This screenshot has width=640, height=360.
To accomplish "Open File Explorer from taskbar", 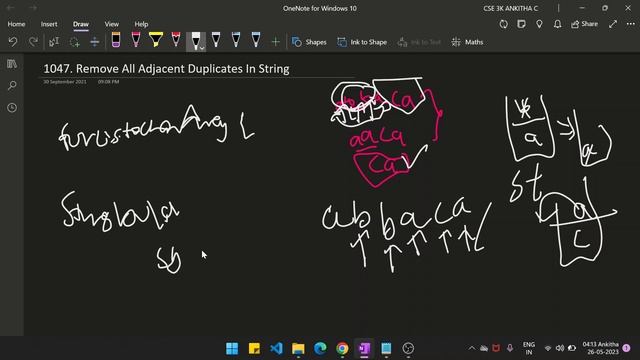I will [x=298, y=349].
